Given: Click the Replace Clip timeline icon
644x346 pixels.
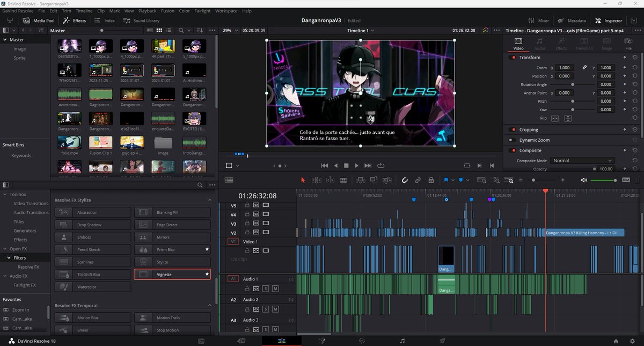Looking at the screenshot, I should tap(387, 180).
